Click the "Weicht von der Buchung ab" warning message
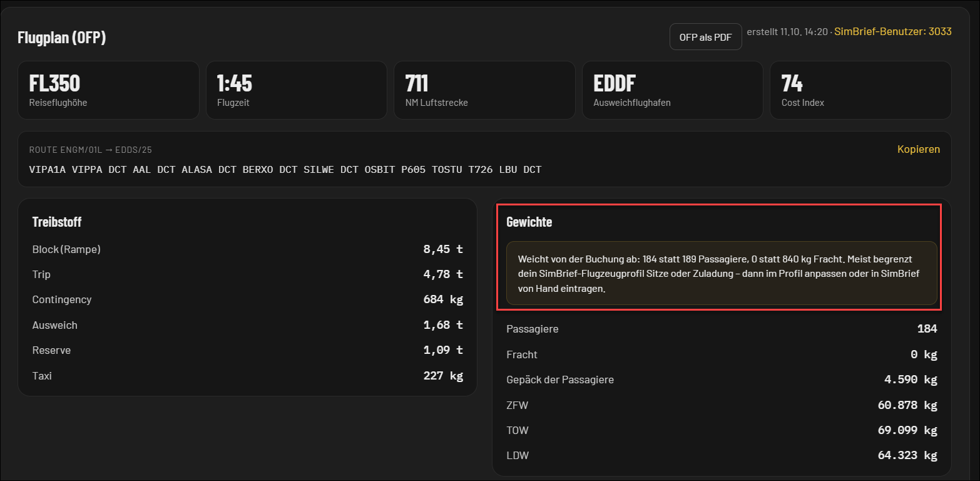980x481 pixels. point(722,274)
